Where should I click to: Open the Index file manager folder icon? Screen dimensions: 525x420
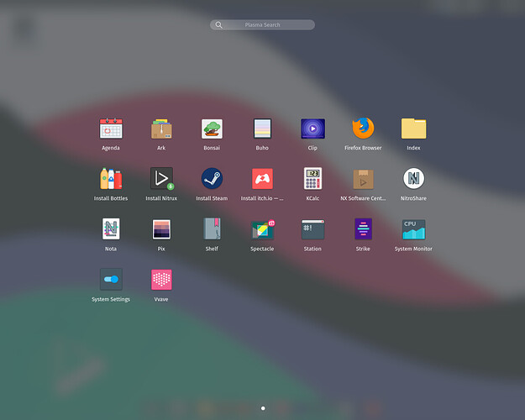click(413, 129)
